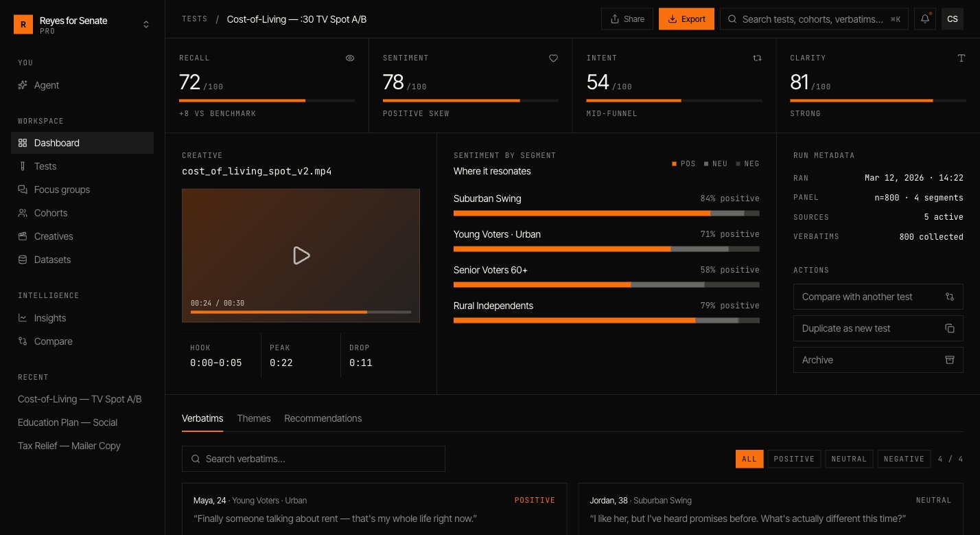Click the DROP 0:11 marker

click(x=380, y=356)
